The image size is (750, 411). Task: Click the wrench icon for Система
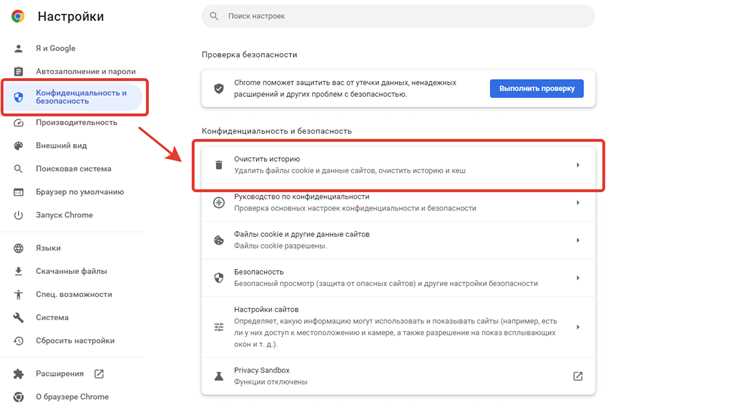(18, 317)
